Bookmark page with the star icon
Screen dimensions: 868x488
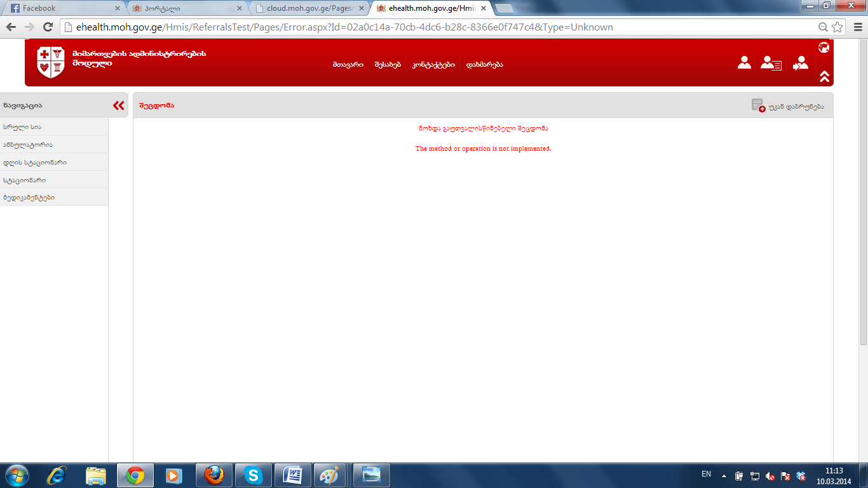837,27
